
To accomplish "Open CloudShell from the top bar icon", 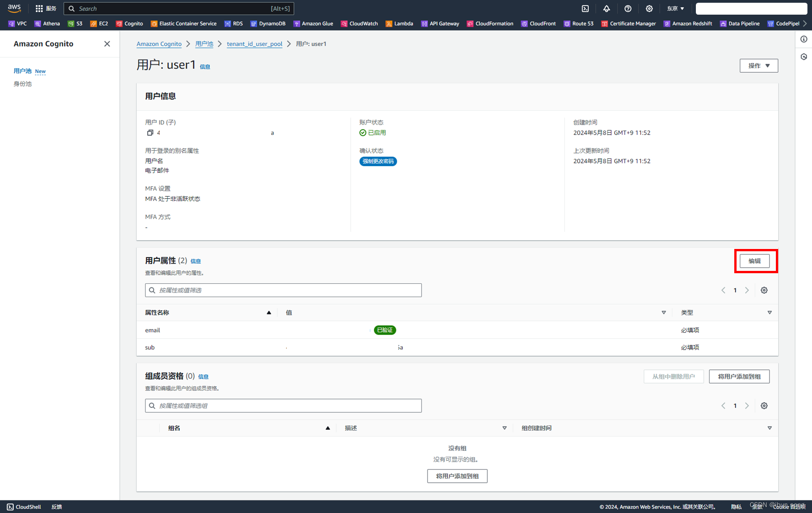I will 585,8.
